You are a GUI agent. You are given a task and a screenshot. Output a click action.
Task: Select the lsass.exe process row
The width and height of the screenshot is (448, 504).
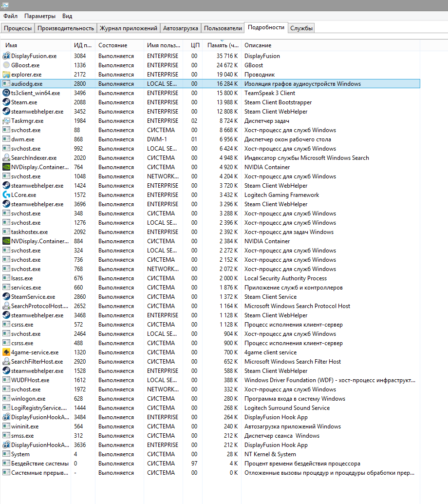coord(210,278)
